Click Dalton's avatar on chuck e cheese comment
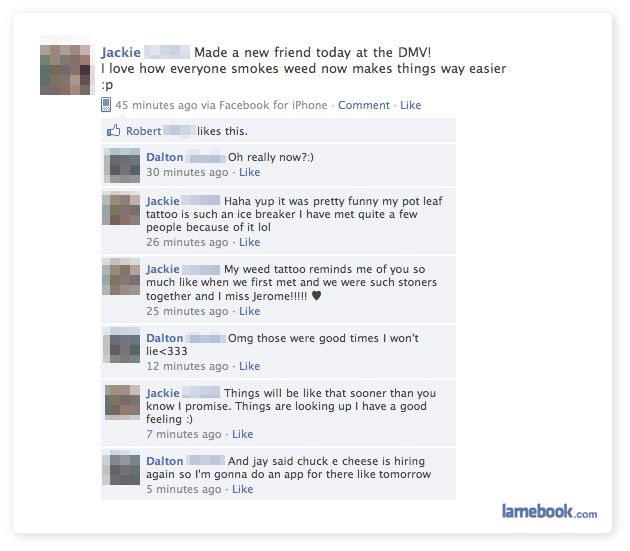The width and height of the screenshot is (630, 551). tap(122, 467)
